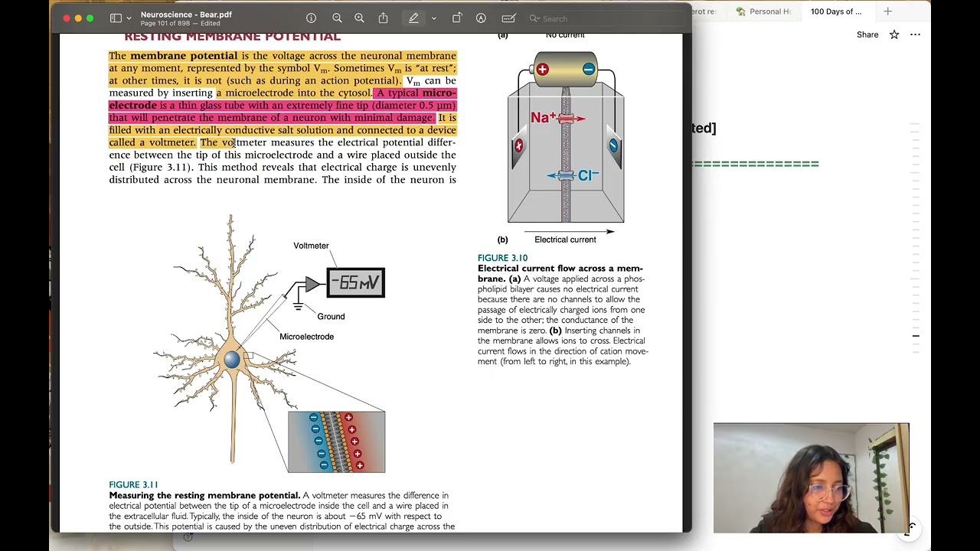Zoom in on the PDF page
Viewport: 980px width, 551px height.
pos(359,18)
